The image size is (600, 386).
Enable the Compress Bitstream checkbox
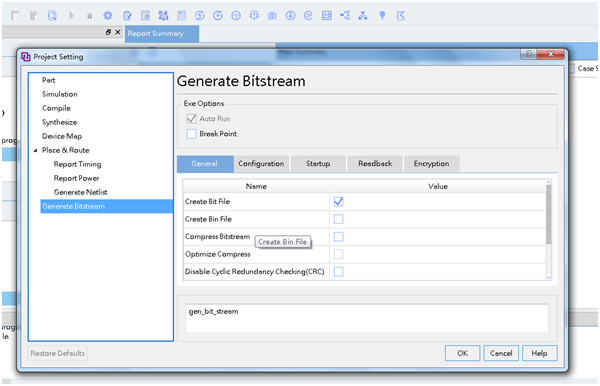(338, 237)
